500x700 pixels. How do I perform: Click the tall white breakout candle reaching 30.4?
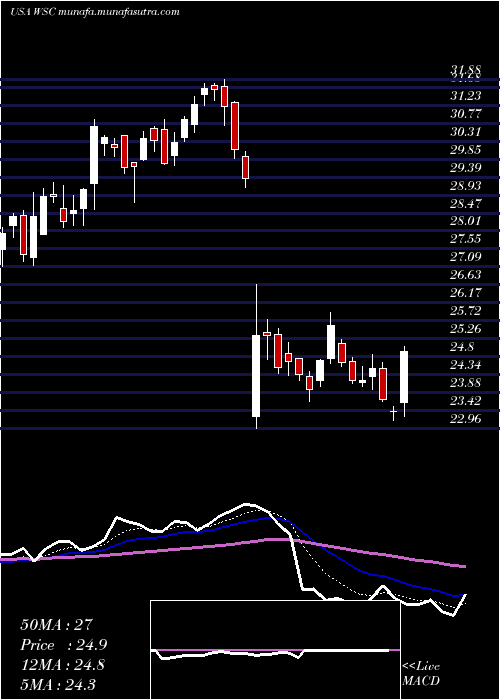click(x=94, y=154)
